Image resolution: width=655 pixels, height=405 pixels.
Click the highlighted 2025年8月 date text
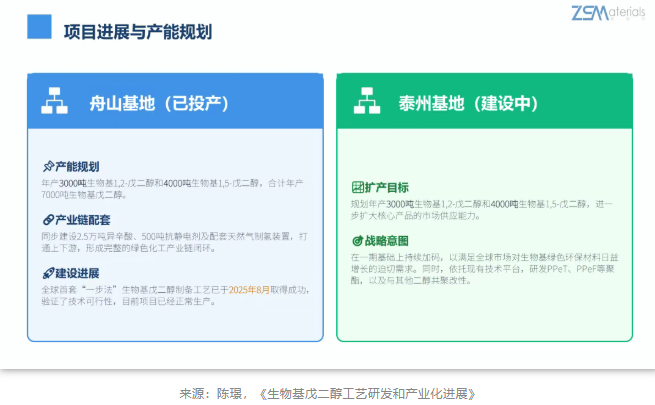pyautogui.click(x=249, y=290)
